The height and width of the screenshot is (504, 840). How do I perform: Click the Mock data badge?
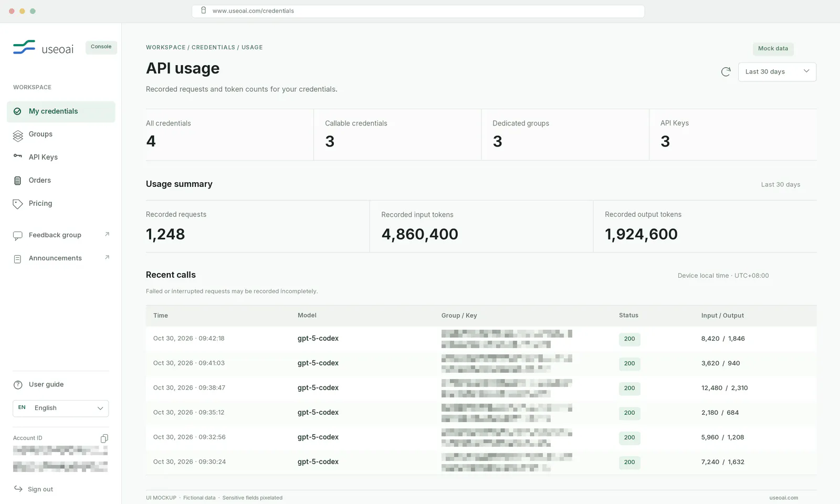[x=773, y=49]
